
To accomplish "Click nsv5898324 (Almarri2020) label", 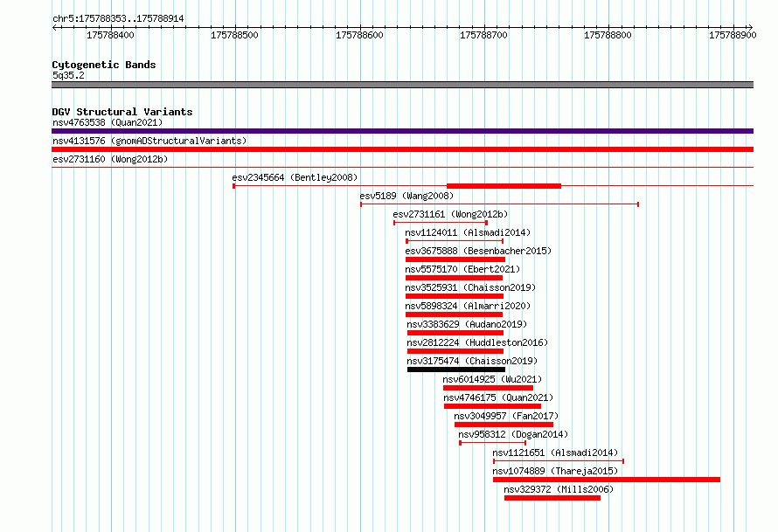I will coord(468,306).
